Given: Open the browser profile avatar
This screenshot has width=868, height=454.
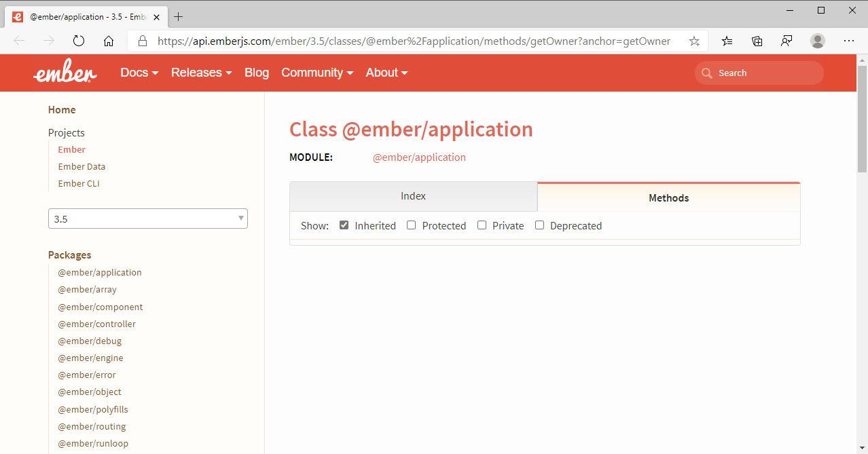Looking at the screenshot, I should [x=817, y=41].
